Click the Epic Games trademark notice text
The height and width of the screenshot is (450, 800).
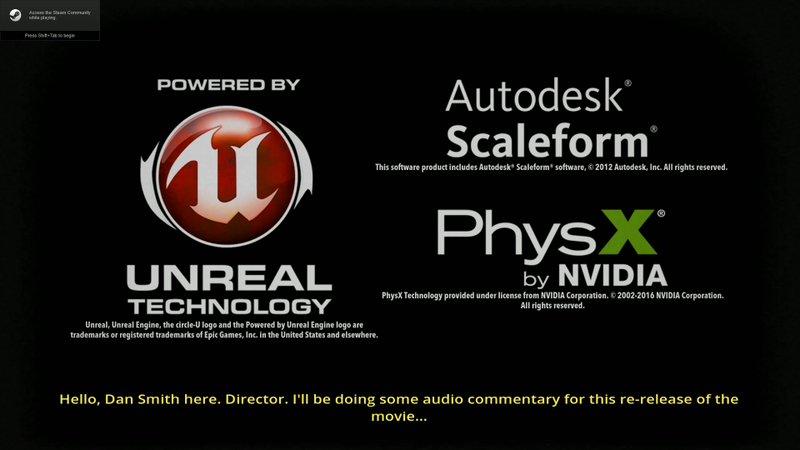pyautogui.click(x=224, y=330)
